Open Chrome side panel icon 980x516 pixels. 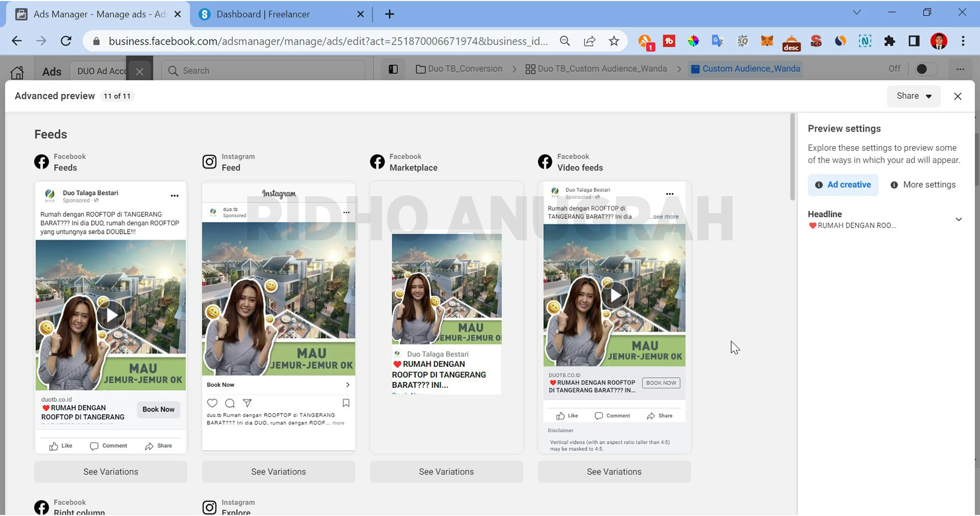click(914, 41)
